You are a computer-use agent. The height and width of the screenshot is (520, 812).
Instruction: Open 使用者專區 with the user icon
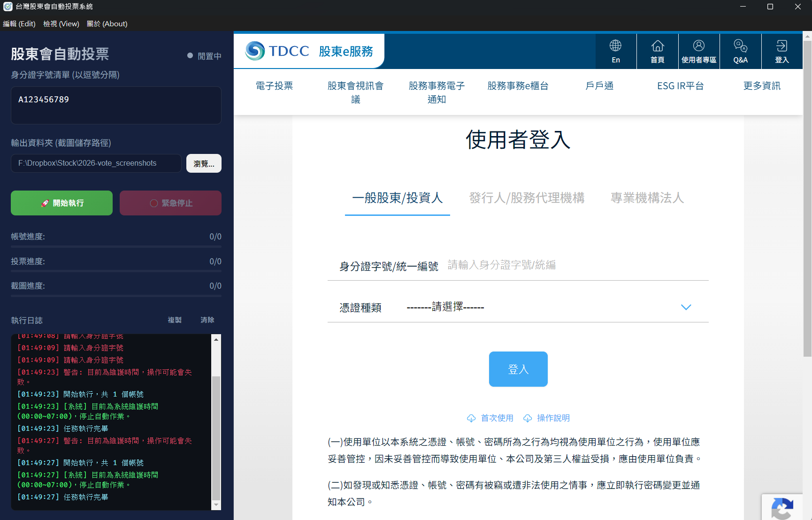pyautogui.click(x=699, y=51)
